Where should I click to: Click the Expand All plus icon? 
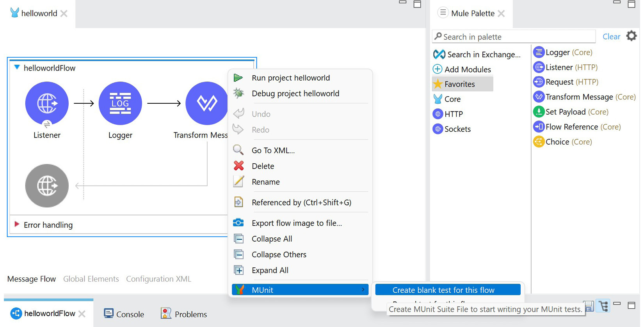[x=238, y=270]
